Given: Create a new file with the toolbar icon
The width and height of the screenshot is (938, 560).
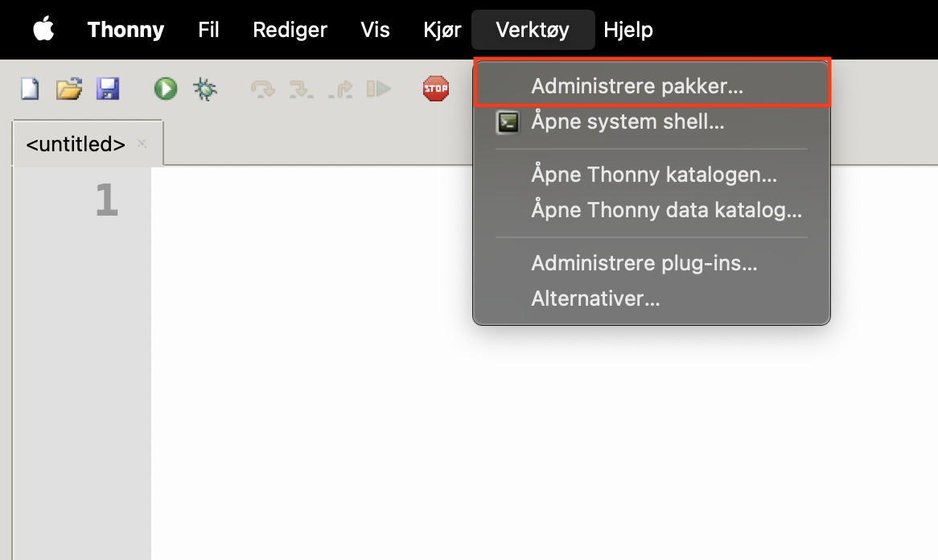Looking at the screenshot, I should (x=30, y=88).
